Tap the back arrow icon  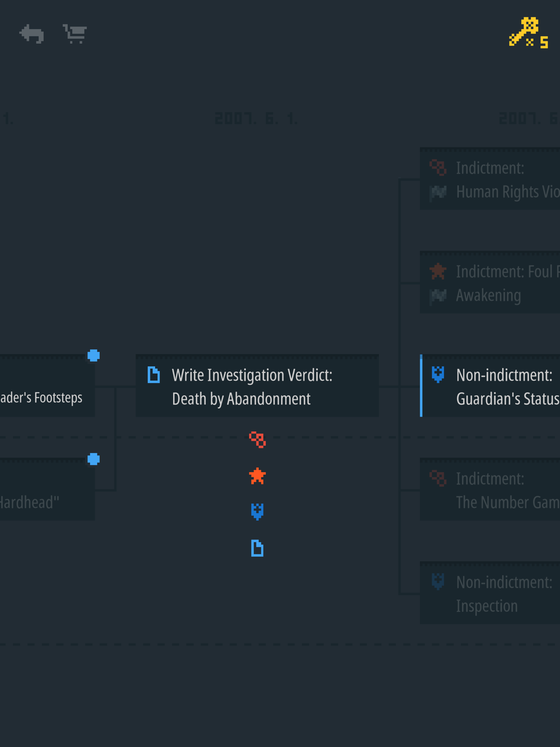pyautogui.click(x=32, y=34)
